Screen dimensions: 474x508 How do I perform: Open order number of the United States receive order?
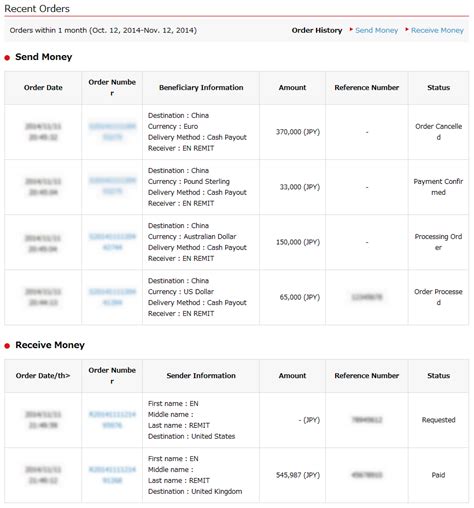click(x=112, y=420)
